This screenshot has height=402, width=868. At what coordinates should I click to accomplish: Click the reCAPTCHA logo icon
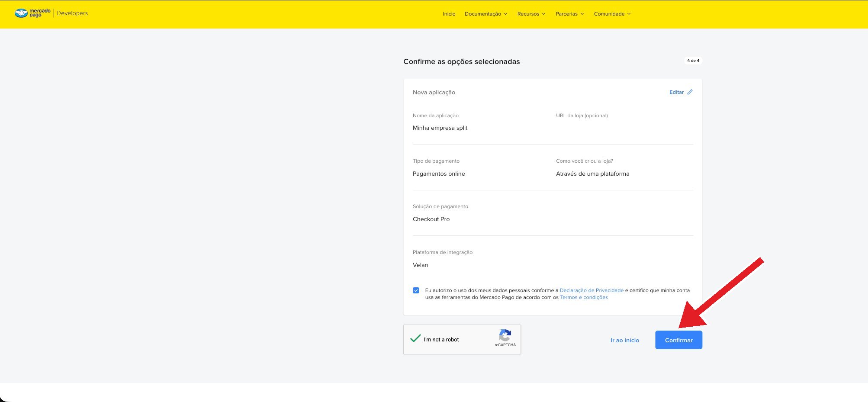tap(505, 335)
